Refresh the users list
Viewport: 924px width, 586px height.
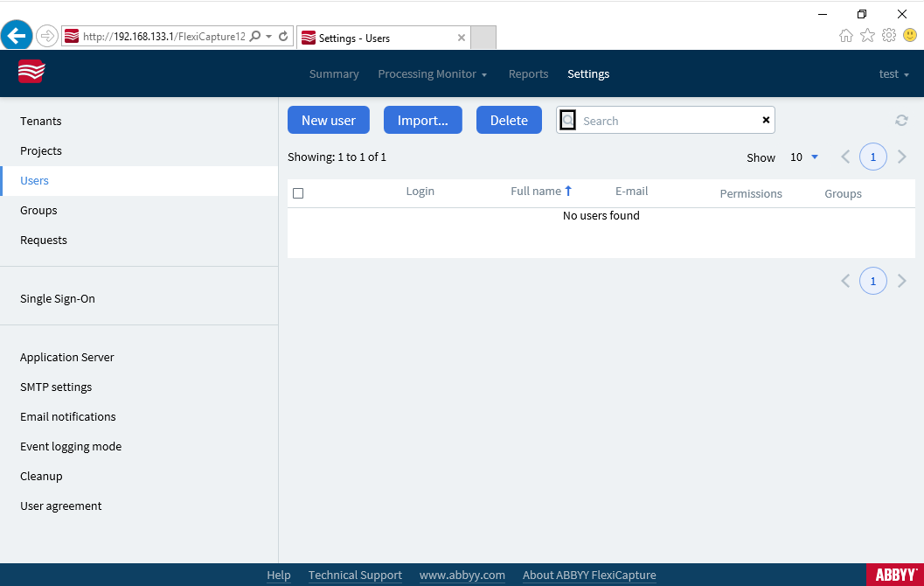coord(901,121)
